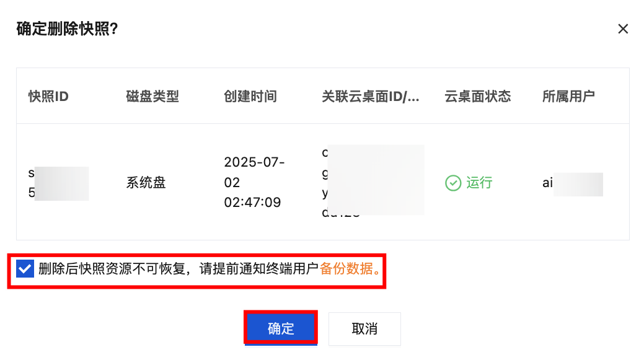Toggle the snapshot deletion acknowledgment checkbox
The height and width of the screenshot is (360, 644).
coord(25,270)
